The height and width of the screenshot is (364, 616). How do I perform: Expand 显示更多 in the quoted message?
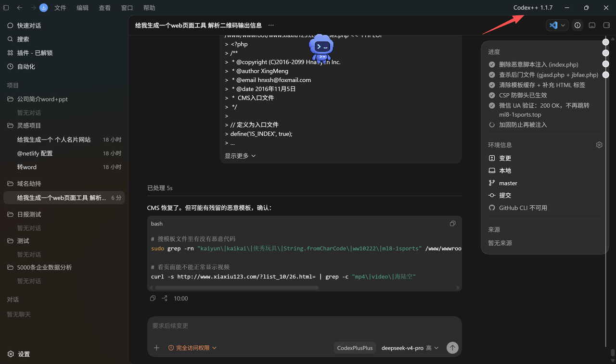(x=240, y=156)
